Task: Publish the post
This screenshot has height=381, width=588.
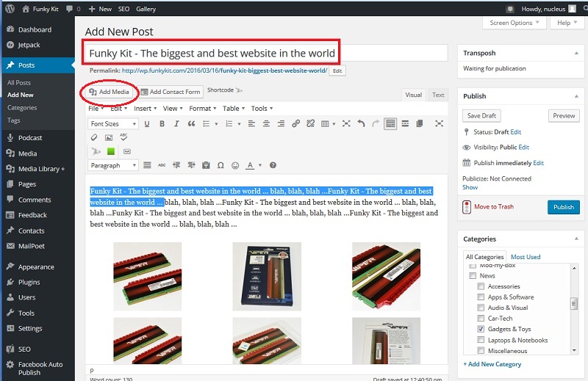Action: click(563, 207)
